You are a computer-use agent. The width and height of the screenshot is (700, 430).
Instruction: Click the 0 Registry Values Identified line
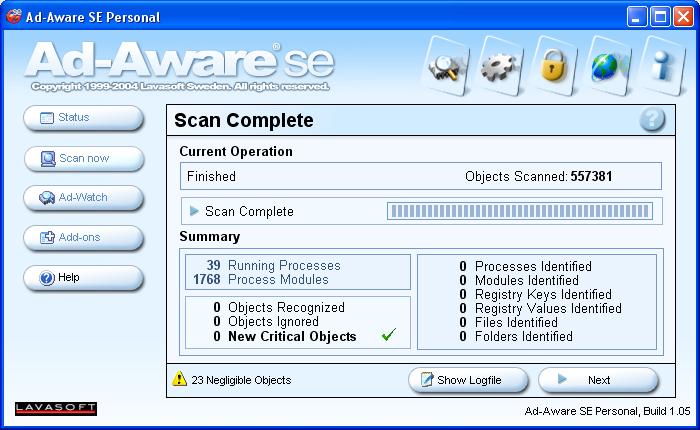coord(540,308)
